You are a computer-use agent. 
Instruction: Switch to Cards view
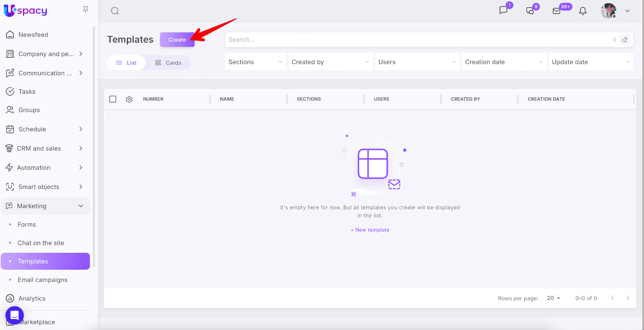(x=168, y=63)
